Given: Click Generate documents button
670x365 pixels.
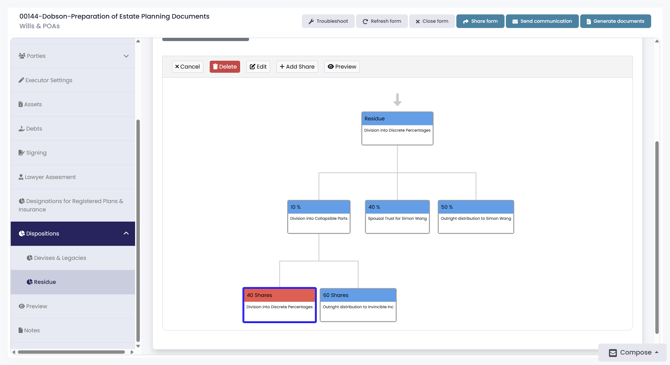Looking at the screenshot, I should [x=615, y=21].
